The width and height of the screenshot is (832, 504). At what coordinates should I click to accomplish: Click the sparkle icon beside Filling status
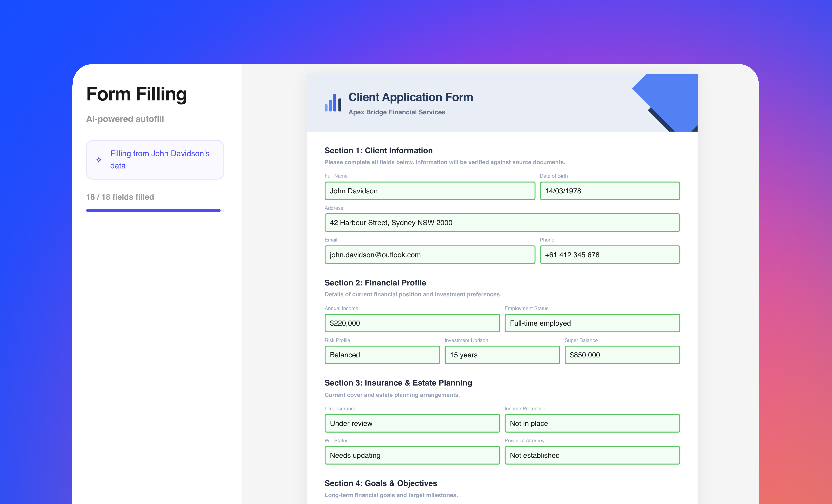(99, 160)
